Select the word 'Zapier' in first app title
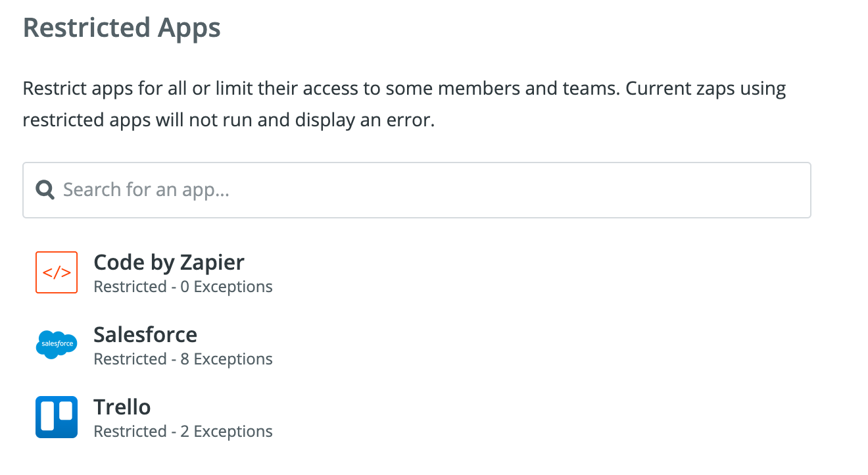 point(214,263)
